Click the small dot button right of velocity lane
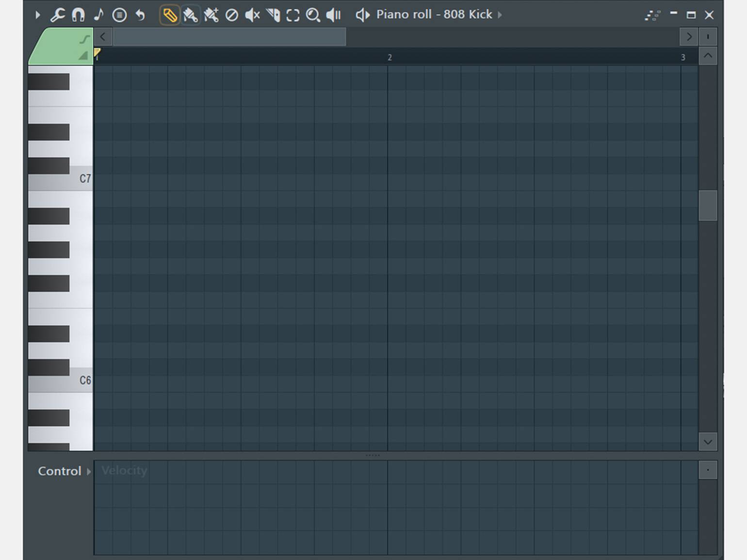Viewport: 747px width, 560px height. pos(708,470)
